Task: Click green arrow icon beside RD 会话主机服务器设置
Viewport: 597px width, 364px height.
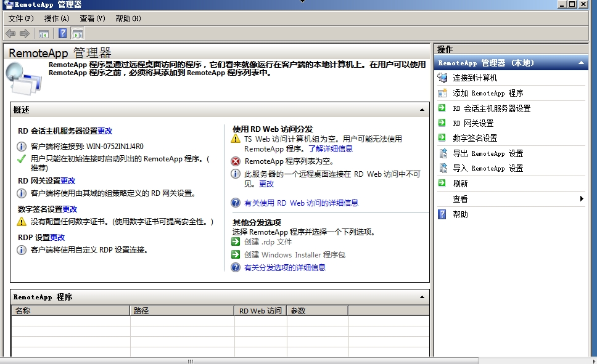Action: tap(442, 108)
